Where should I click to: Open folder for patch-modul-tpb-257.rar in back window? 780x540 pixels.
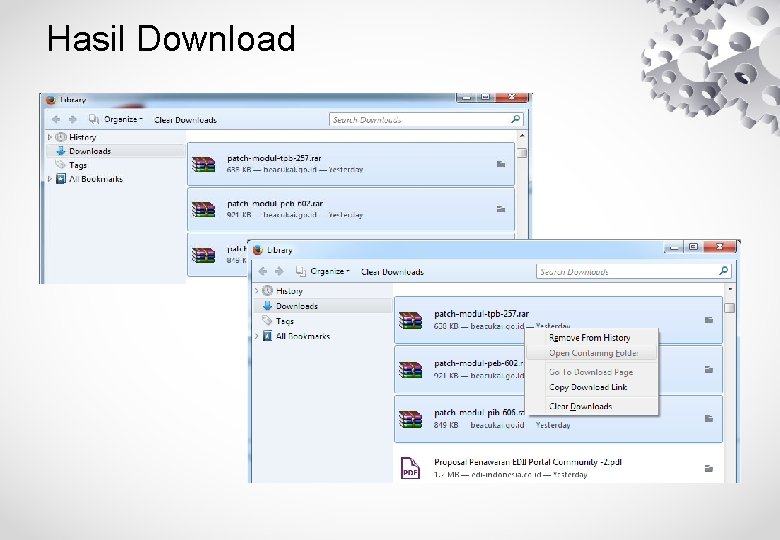click(x=501, y=164)
